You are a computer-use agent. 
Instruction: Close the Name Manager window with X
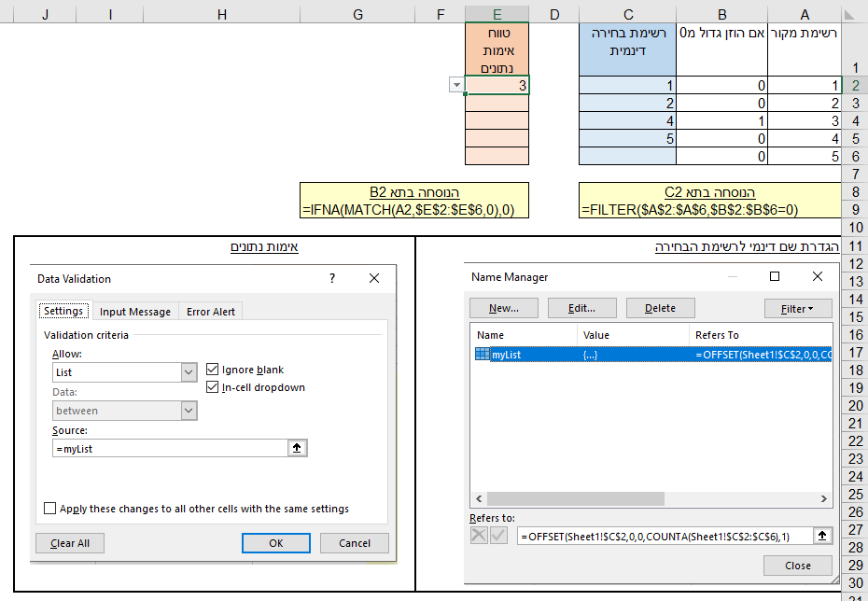click(817, 276)
